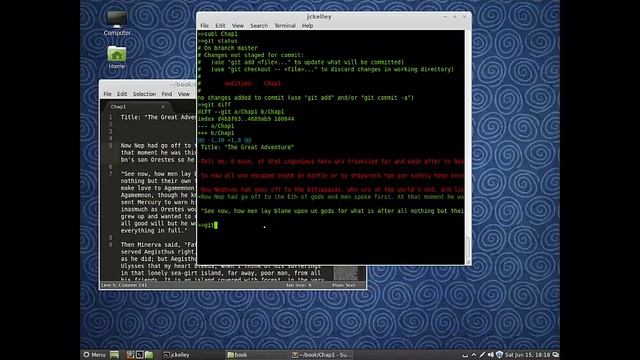Launch Firefox from the panel launcher

tap(129, 355)
